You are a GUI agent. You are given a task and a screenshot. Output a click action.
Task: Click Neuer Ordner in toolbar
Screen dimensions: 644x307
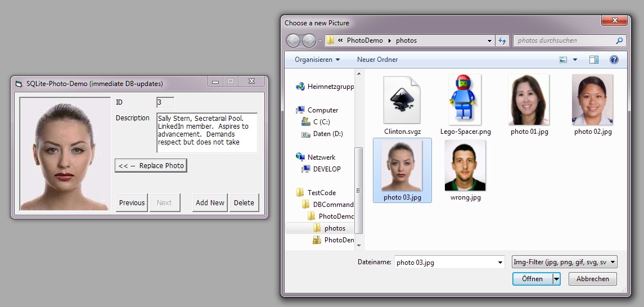[x=377, y=60]
